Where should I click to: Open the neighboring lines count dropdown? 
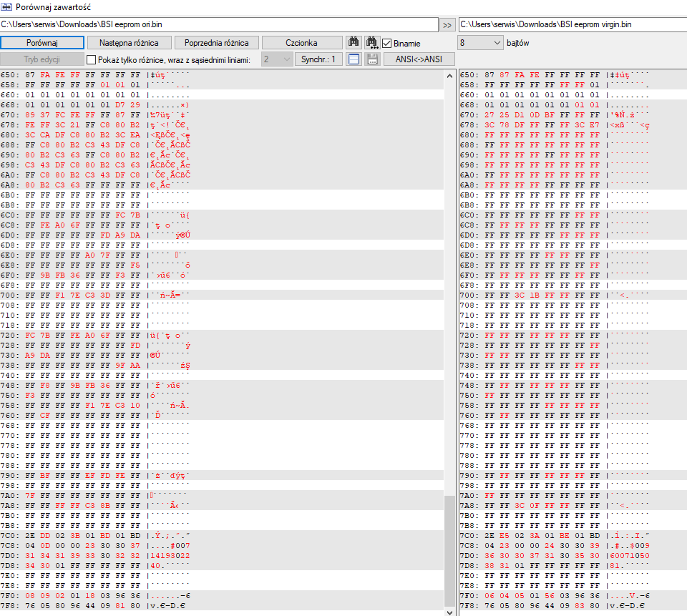click(x=277, y=59)
